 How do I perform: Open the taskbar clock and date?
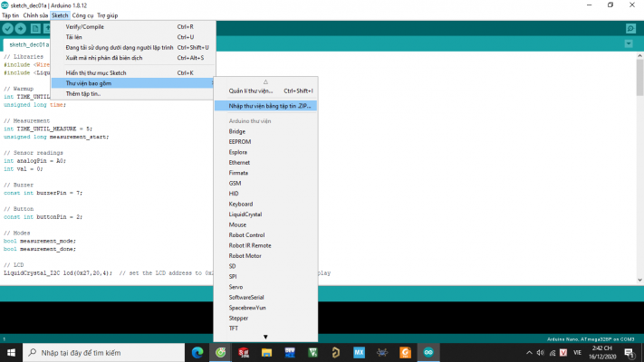click(x=602, y=353)
